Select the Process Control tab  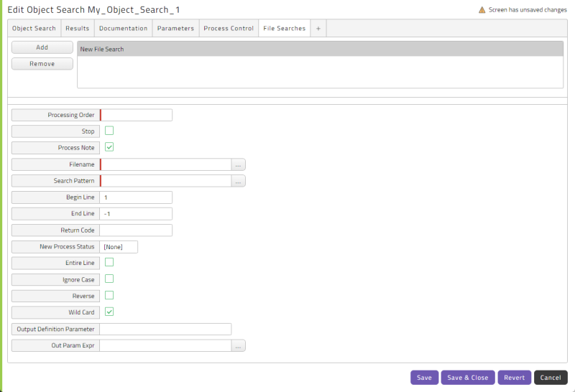(229, 28)
